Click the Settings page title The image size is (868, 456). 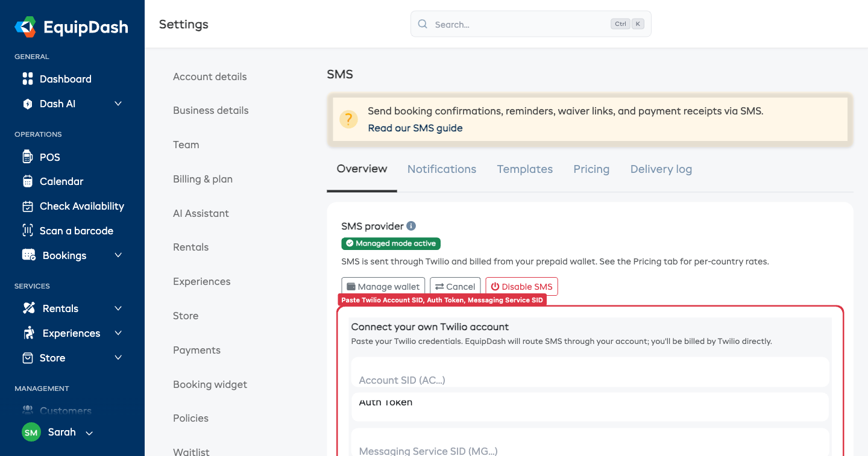(x=184, y=24)
